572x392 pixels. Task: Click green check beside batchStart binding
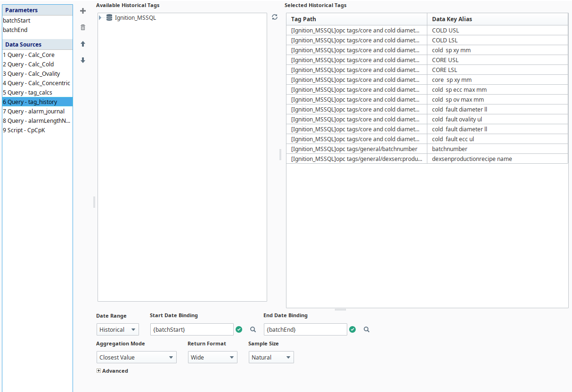[x=239, y=329]
